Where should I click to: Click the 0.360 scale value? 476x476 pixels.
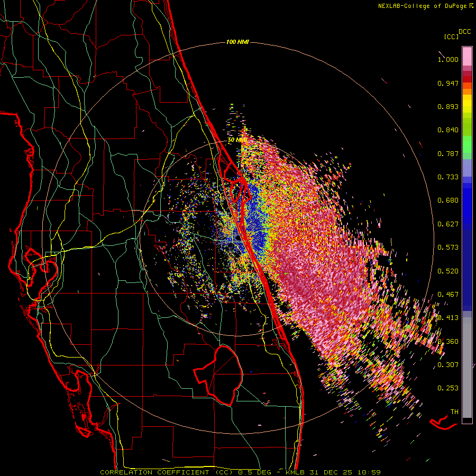[x=448, y=341]
